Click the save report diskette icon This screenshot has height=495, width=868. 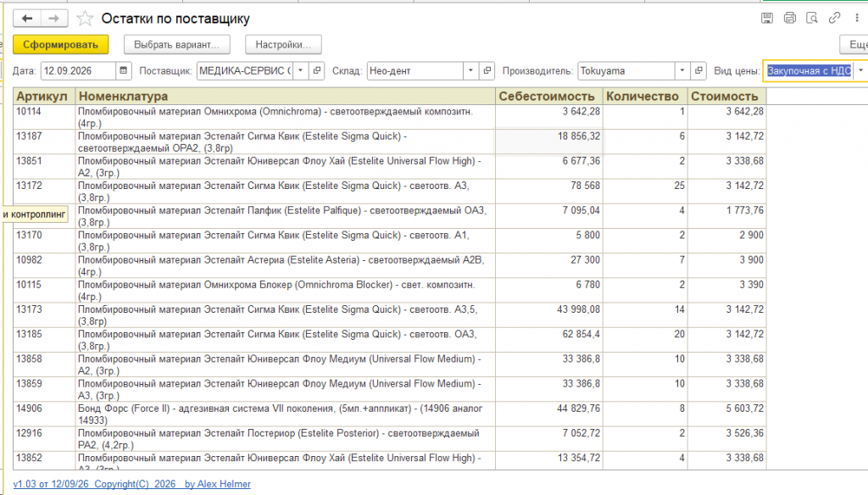766,19
